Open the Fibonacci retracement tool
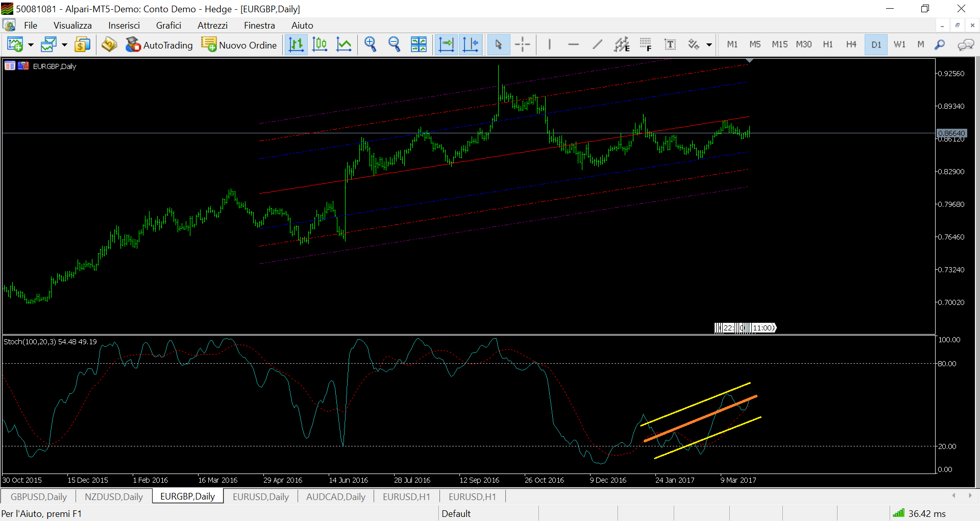The height and width of the screenshot is (521, 980). [x=646, y=45]
